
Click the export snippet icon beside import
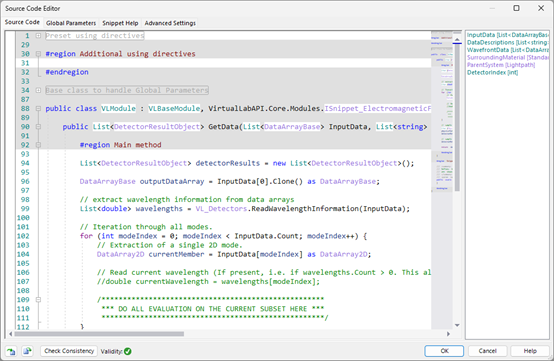point(28,351)
